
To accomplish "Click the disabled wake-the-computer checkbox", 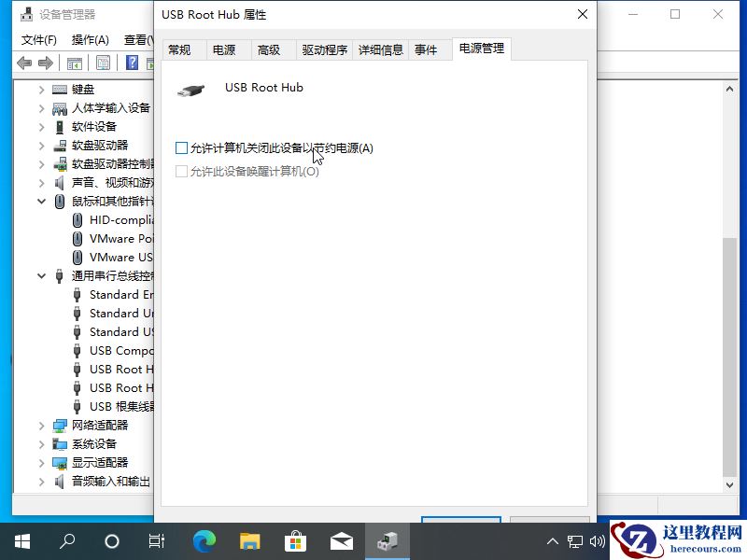I will (x=180, y=172).
